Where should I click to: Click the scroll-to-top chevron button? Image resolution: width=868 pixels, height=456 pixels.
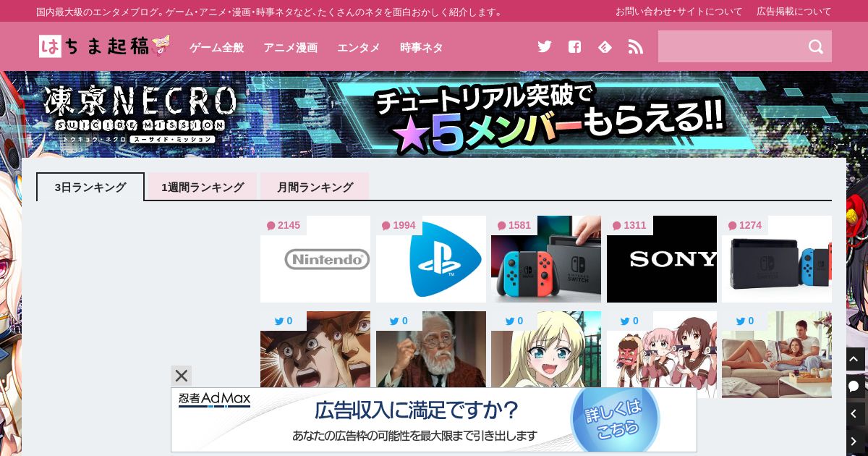click(856, 359)
